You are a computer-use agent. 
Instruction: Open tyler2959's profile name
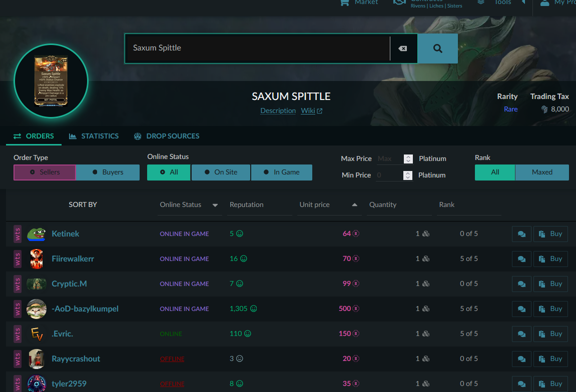tap(69, 383)
